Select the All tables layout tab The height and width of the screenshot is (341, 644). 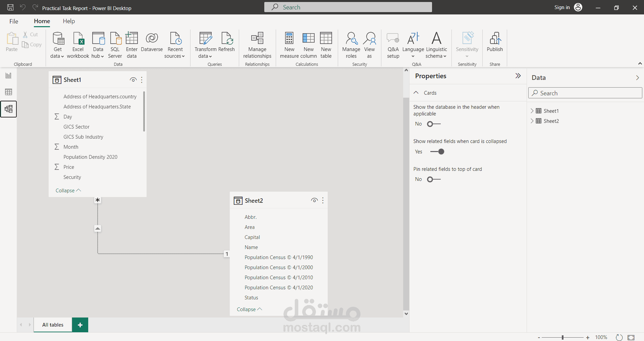(x=53, y=325)
